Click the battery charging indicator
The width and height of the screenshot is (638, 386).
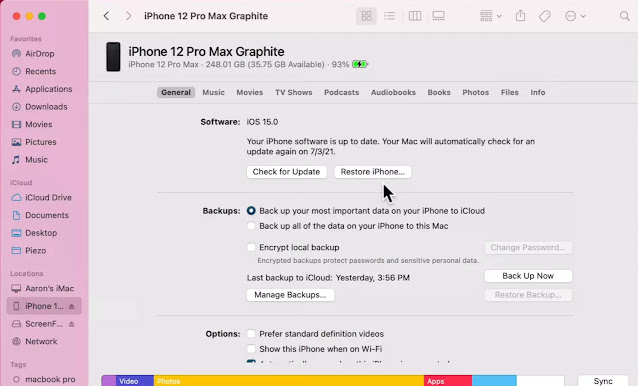click(360, 64)
